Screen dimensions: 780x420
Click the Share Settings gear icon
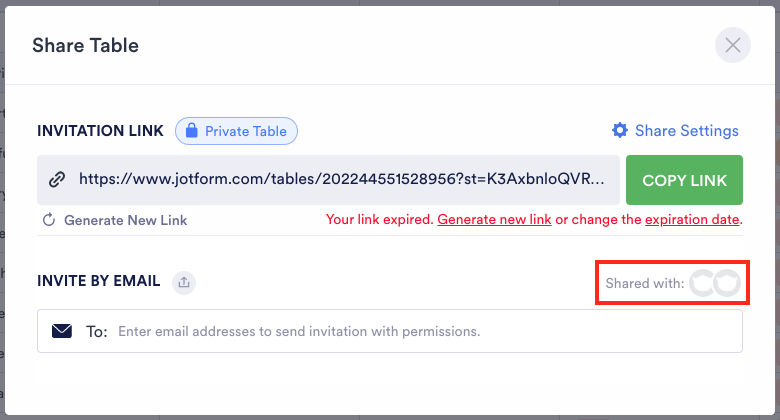[620, 131]
